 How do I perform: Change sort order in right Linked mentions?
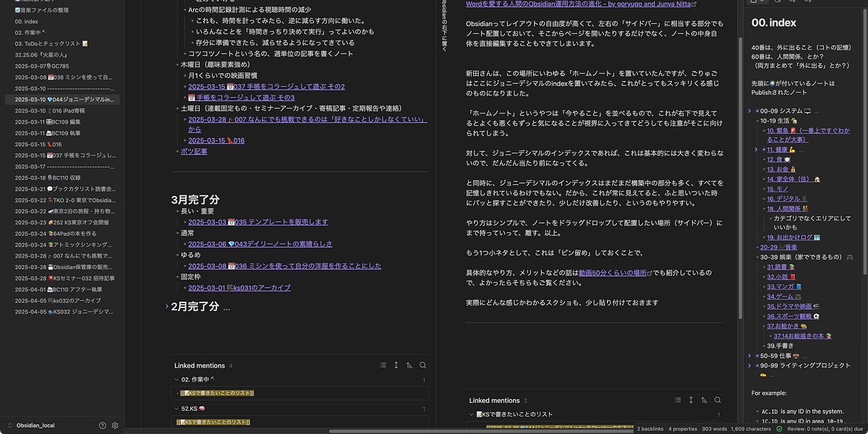[x=704, y=400]
